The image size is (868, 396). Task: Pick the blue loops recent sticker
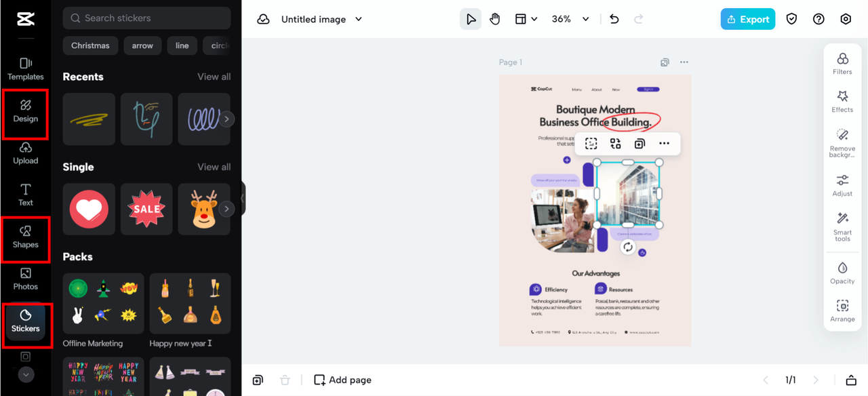202,119
